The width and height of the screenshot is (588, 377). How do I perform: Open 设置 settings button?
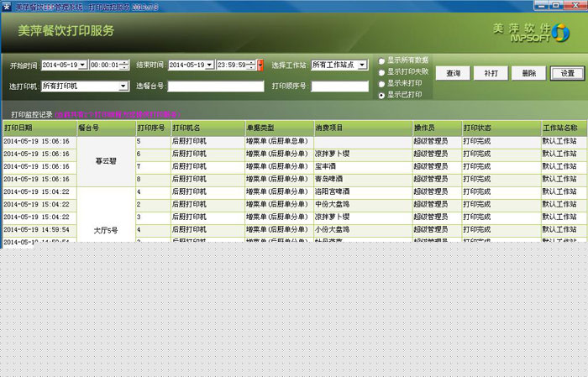pos(567,73)
